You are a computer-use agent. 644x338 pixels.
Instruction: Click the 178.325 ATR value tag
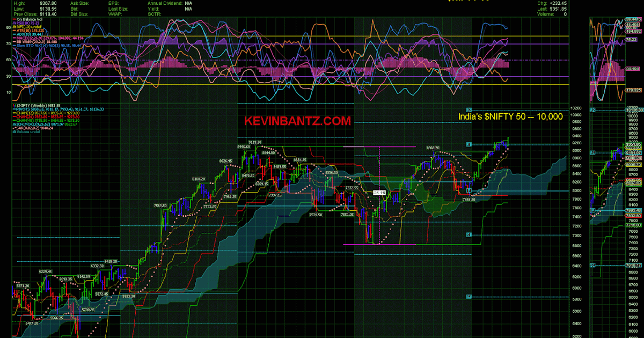coord(634,90)
